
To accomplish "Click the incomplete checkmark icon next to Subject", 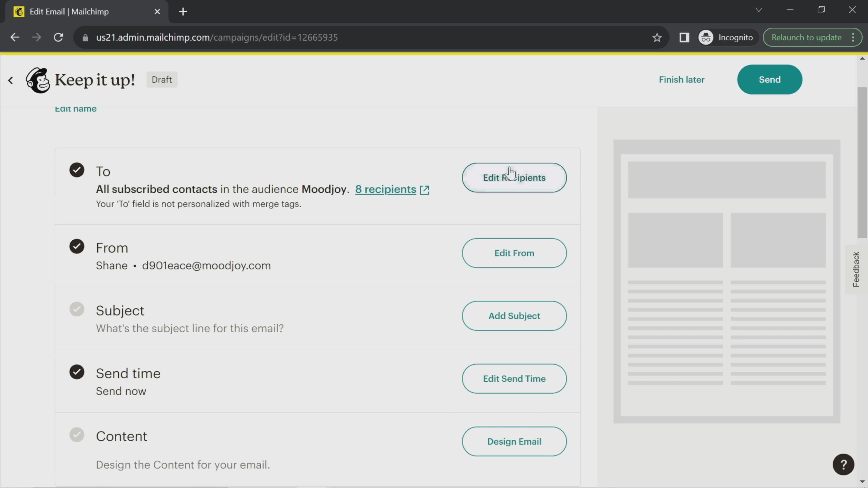I will click(x=77, y=309).
